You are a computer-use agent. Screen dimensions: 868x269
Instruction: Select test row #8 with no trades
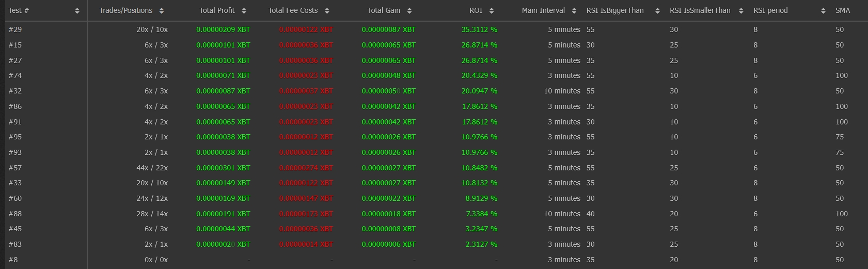(x=13, y=260)
